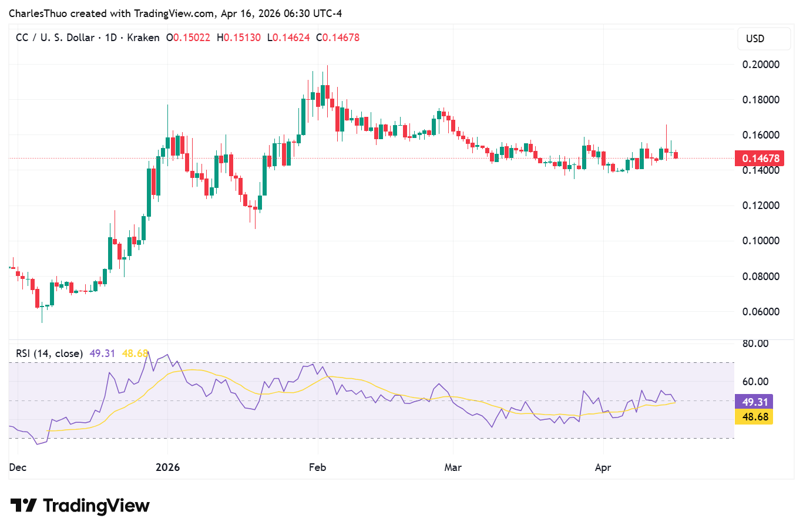803x532 pixels.
Task: Click the yellow 48.68 RSI axis tag
Action: (754, 417)
